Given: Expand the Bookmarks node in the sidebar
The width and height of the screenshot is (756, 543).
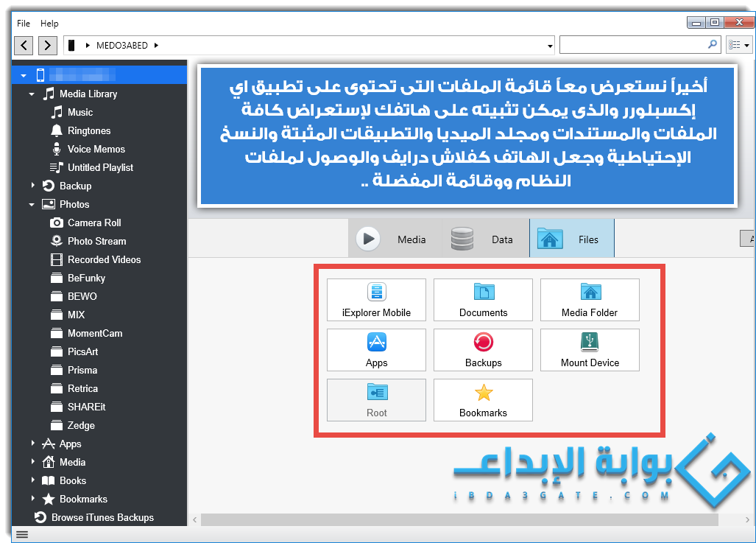Looking at the screenshot, I should [32, 498].
